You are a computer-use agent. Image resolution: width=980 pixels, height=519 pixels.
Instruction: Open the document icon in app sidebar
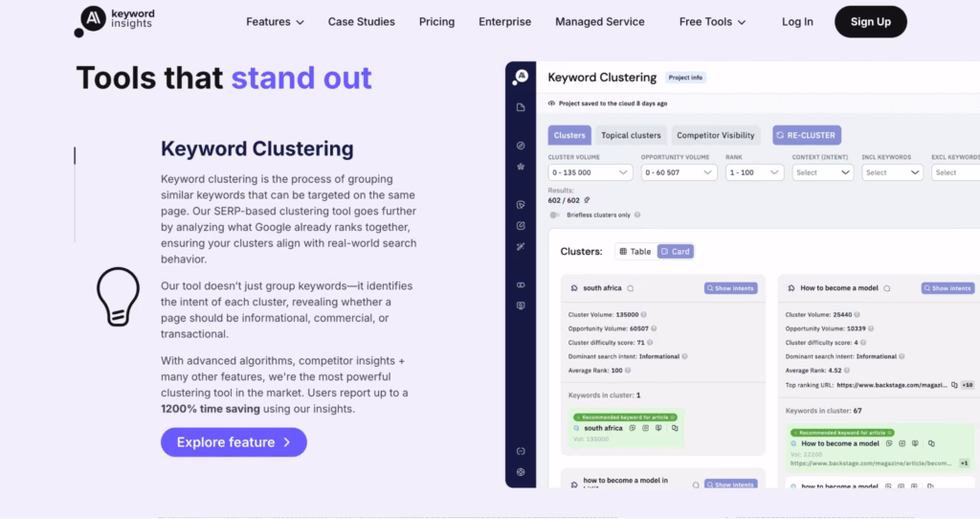(x=521, y=107)
